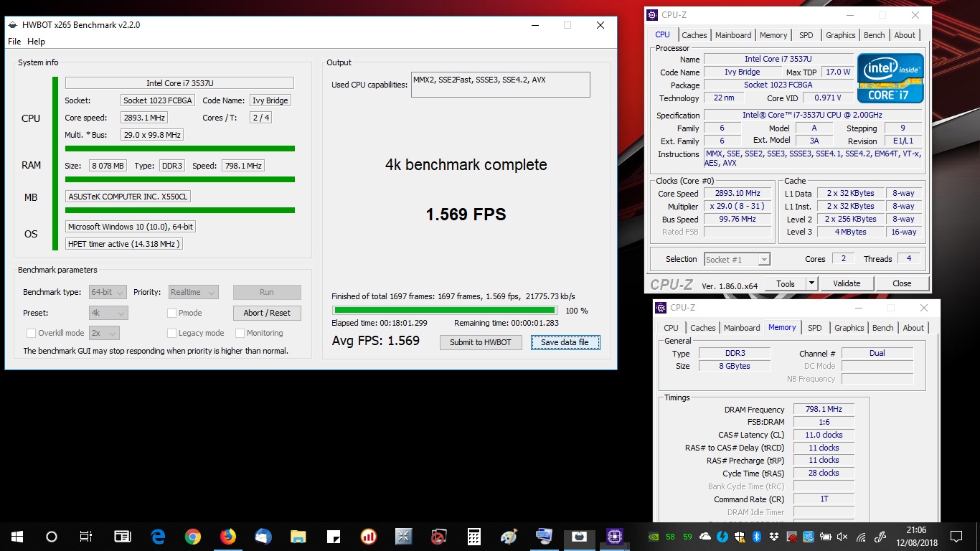
Task: Enable the Monitoring checkbox
Action: [x=240, y=333]
